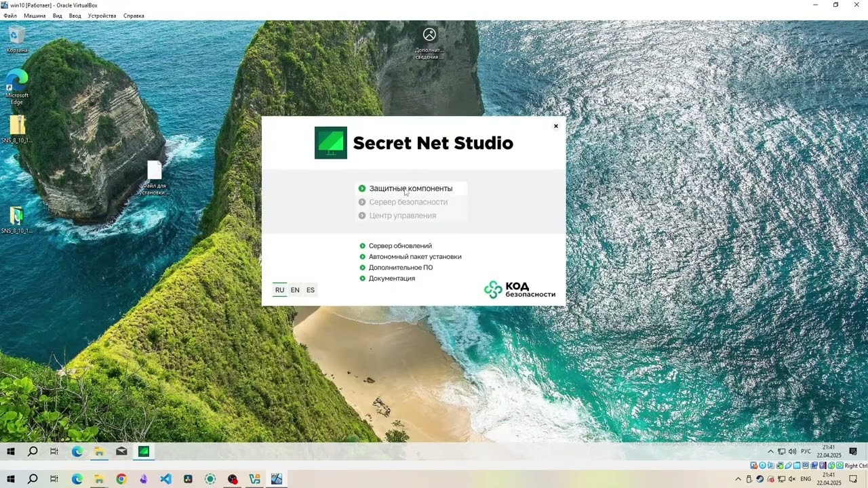Click network icon in guest system tray

782,451
